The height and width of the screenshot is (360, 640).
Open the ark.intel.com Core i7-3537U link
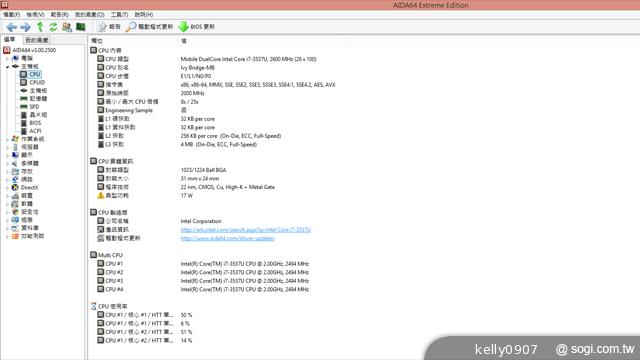pyautogui.click(x=246, y=230)
